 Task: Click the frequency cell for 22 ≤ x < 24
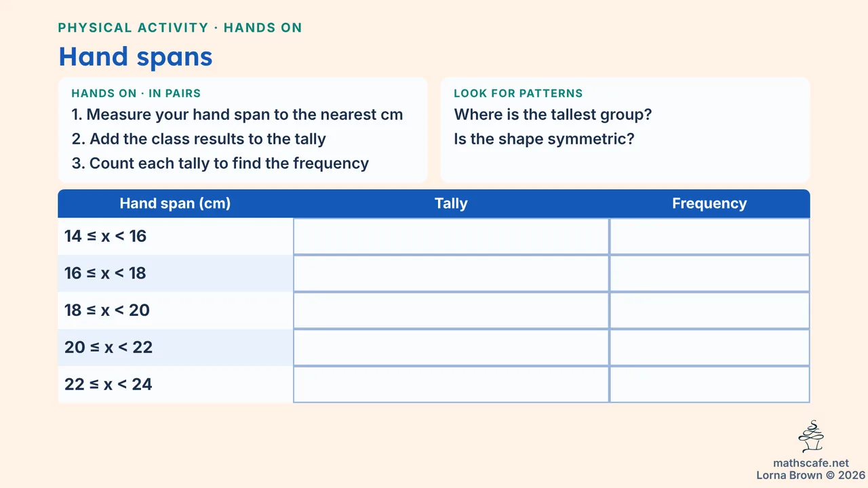click(710, 384)
